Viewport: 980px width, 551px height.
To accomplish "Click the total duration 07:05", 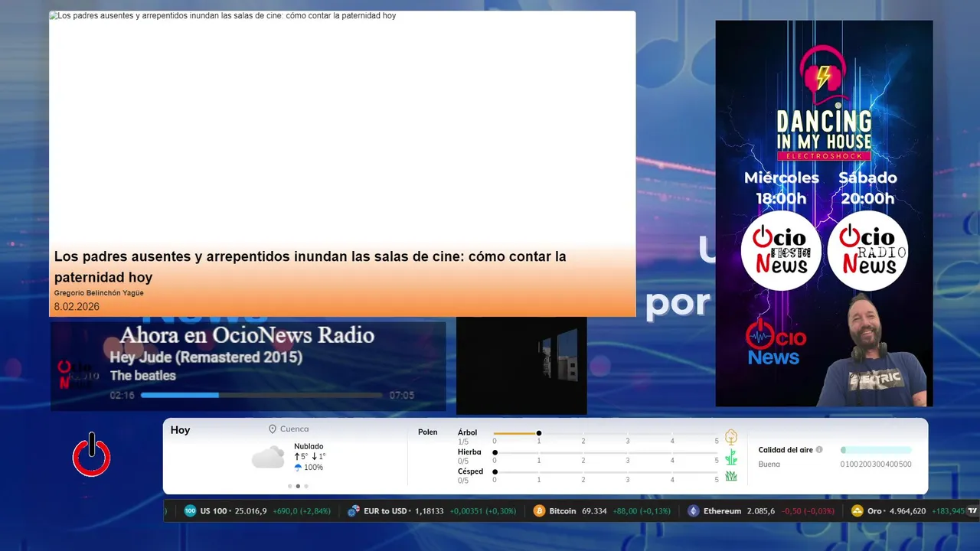I will point(401,396).
